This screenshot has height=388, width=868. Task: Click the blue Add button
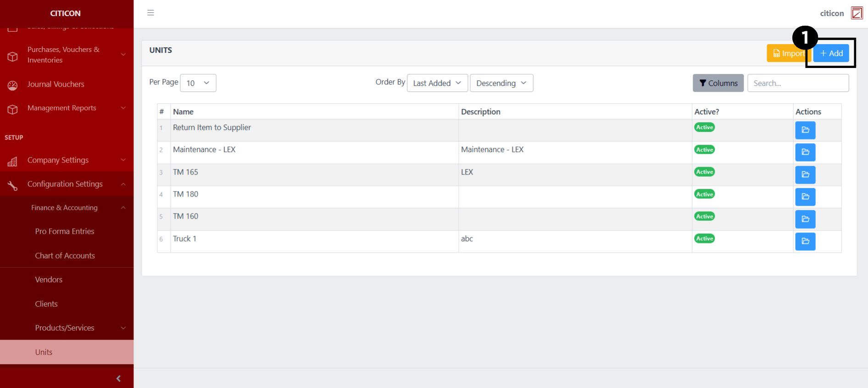(831, 53)
